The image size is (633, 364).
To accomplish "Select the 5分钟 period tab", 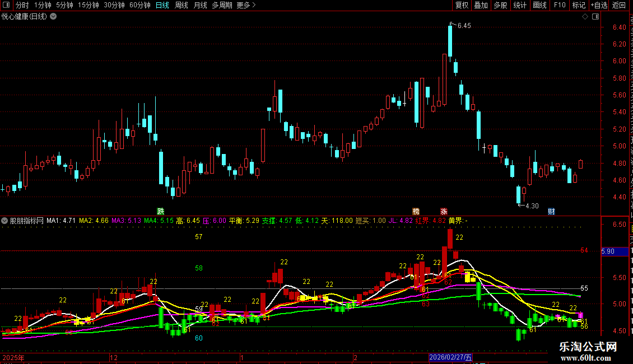I will coord(64,5).
